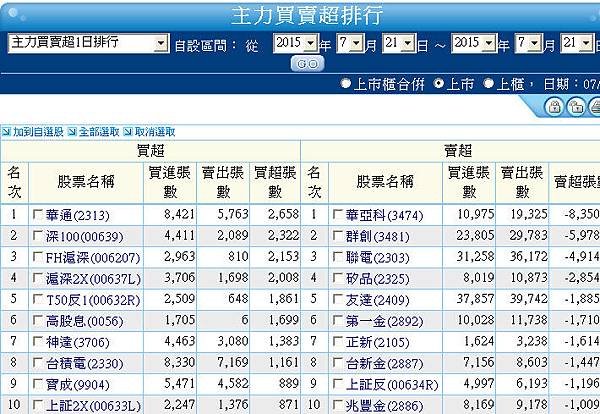This screenshot has height=414, width=600.
Task: Click 買超張數 column header
Action: click(x=275, y=182)
